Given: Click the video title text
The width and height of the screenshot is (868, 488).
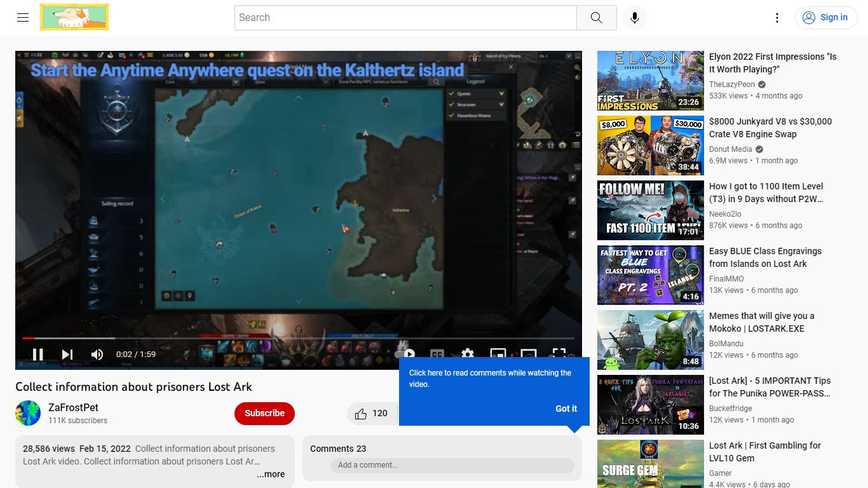Looking at the screenshot, I should click(133, 387).
